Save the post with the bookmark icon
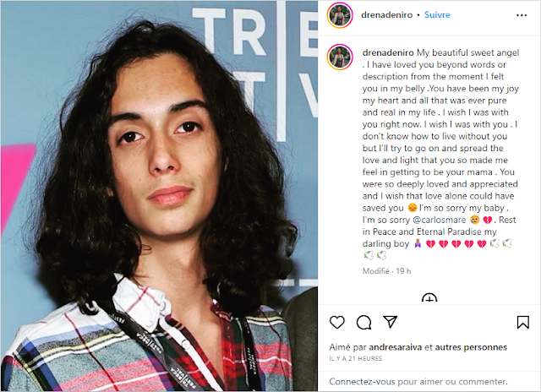Image resolution: width=541 pixels, height=392 pixels. click(x=522, y=323)
